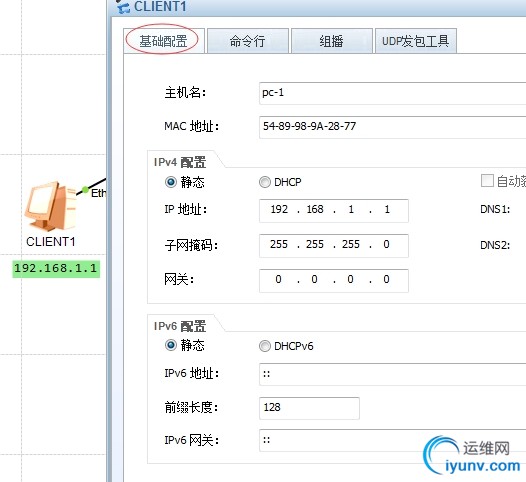Screen dimensions: 526x482
Task: Click the last octet of 子网掩码
Action: coord(386,245)
